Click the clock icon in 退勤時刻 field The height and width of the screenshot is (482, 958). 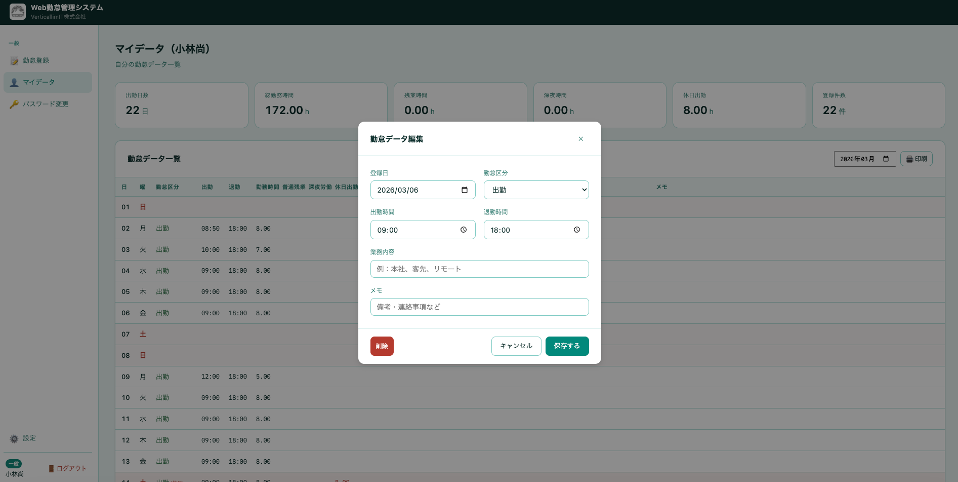click(x=577, y=229)
